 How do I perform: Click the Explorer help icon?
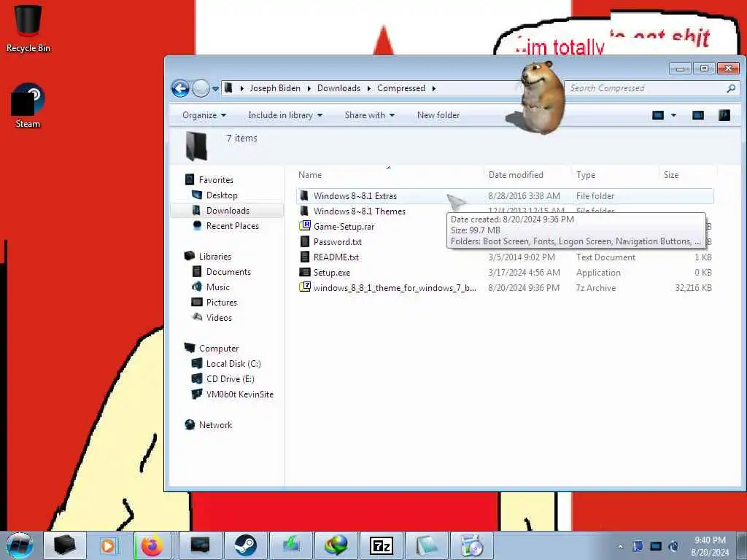[724, 115]
